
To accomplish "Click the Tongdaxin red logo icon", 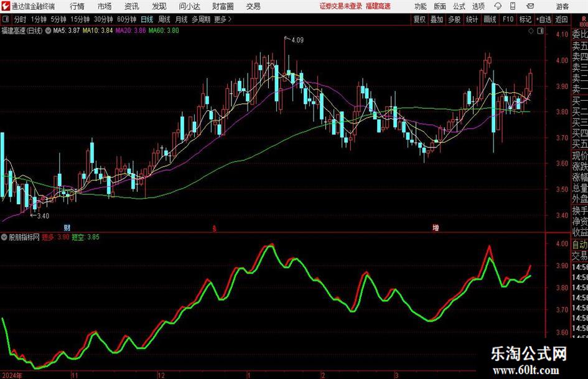I will pyautogui.click(x=6, y=6).
